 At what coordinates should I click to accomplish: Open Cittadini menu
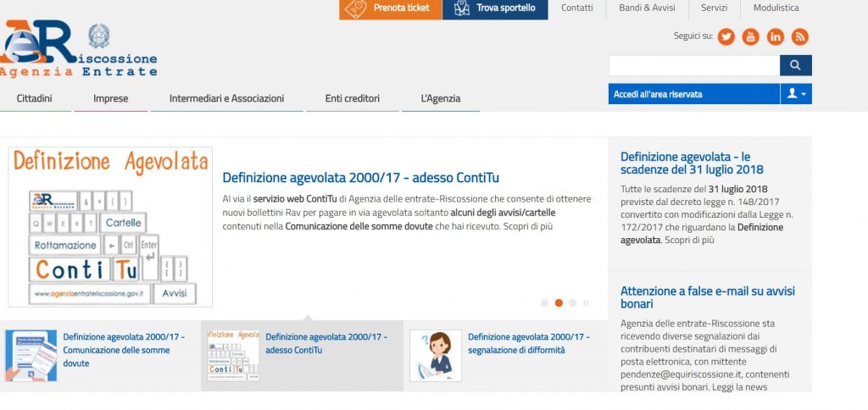pyautogui.click(x=34, y=98)
